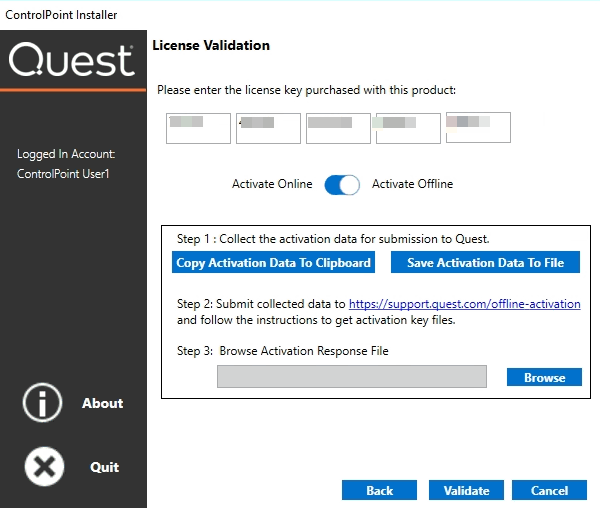Click the fifth license key field
Screen dimensions: 600x508
point(478,128)
